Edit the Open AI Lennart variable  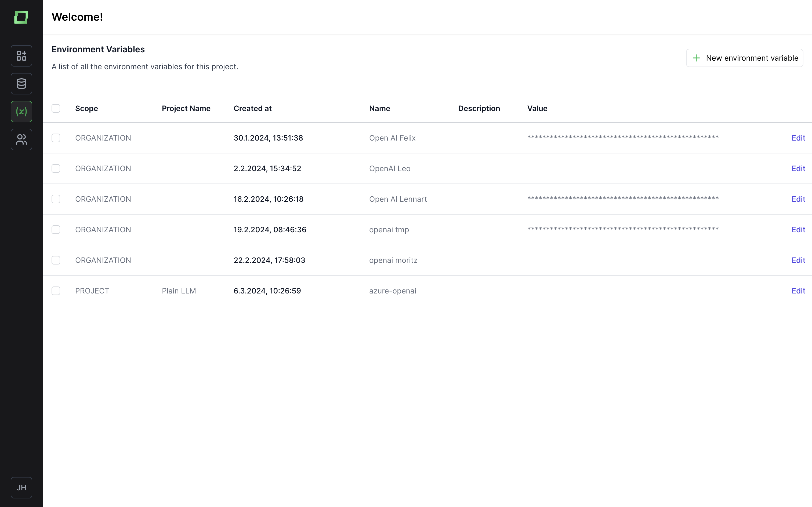[x=798, y=199]
